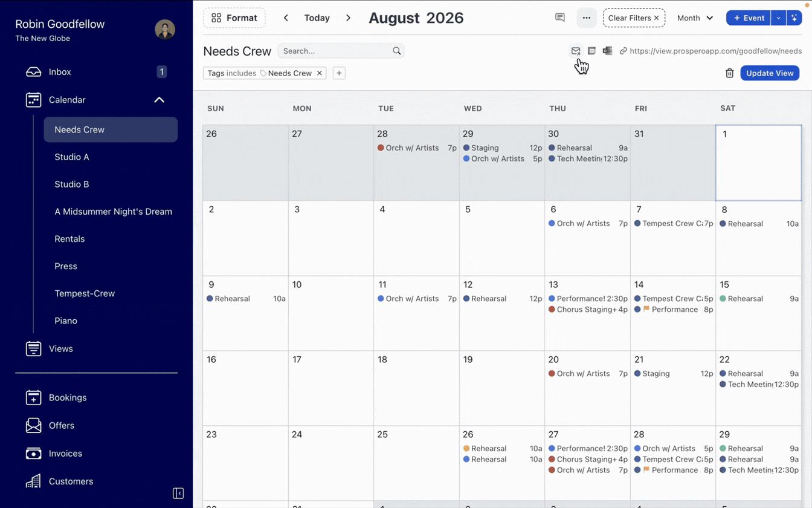Select the Saturday August 1 day cell
Screen dimensions: 812x508
(x=759, y=163)
